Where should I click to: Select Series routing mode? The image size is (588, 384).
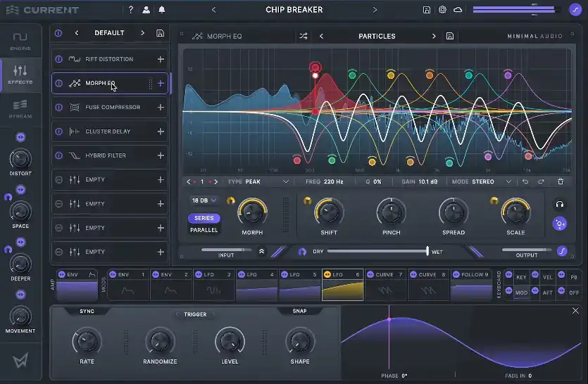pyautogui.click(x=204, y=218)
